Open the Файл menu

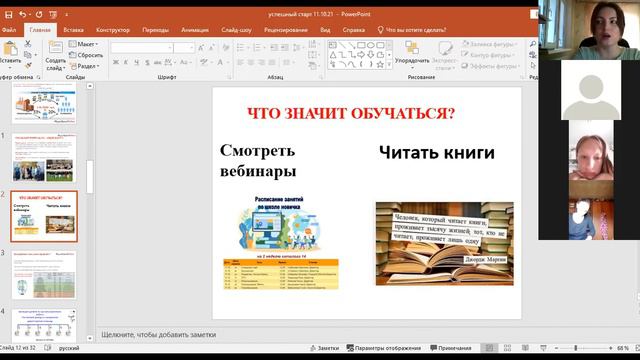9,30
